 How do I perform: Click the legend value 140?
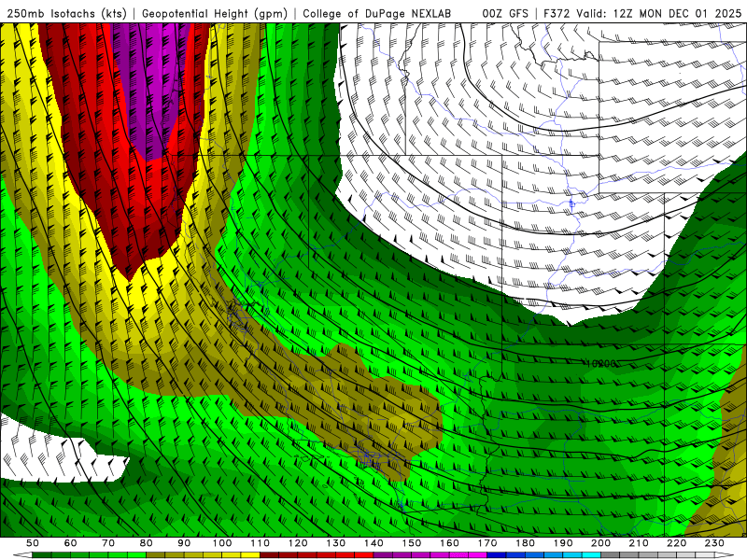click(373, 543)
